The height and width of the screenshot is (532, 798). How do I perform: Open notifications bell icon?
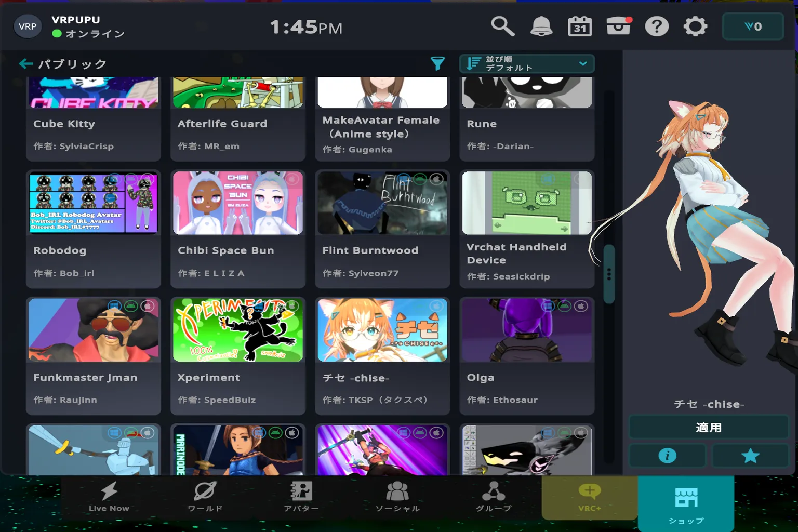(541, 26)
